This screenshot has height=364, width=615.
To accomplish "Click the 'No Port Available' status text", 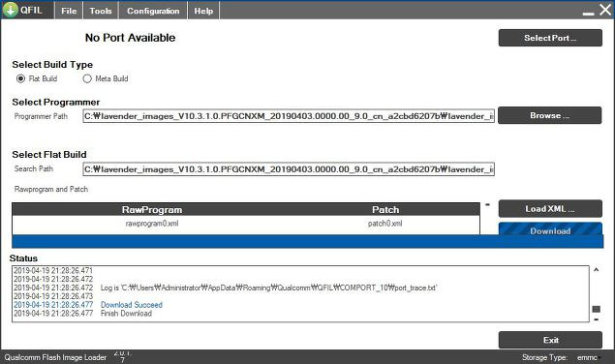I will coord(130,38).
